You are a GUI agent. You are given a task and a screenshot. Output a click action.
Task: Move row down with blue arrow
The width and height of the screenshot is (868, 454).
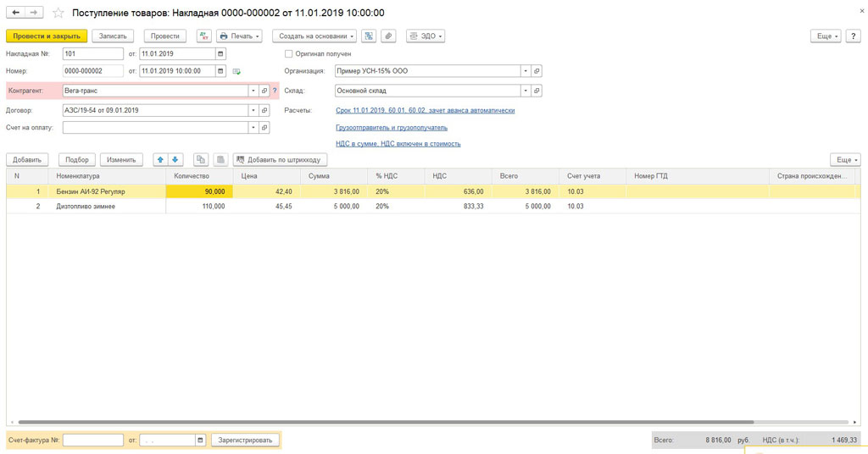[175, 159]
